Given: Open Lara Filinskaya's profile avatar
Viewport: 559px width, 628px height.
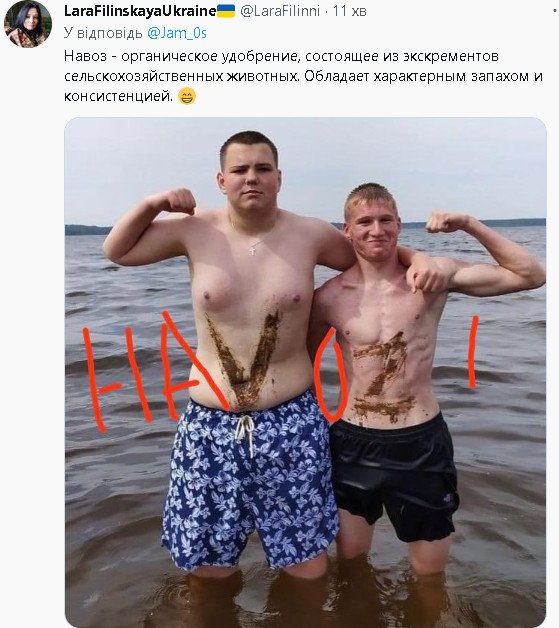Looking at the screenshot, I should (28, 24).
